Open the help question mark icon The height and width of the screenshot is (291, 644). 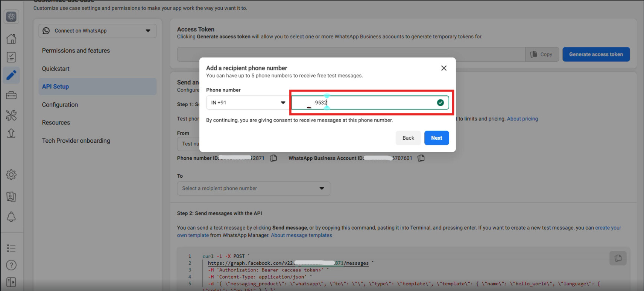(11, 265)
